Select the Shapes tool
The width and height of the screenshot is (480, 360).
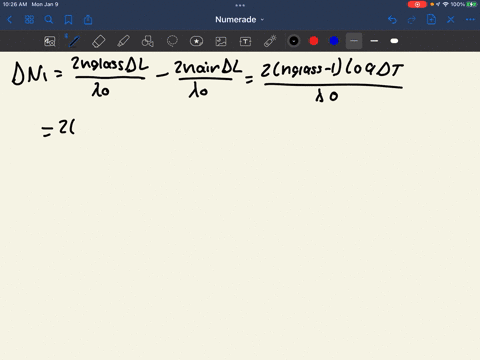tap(148, 41)
